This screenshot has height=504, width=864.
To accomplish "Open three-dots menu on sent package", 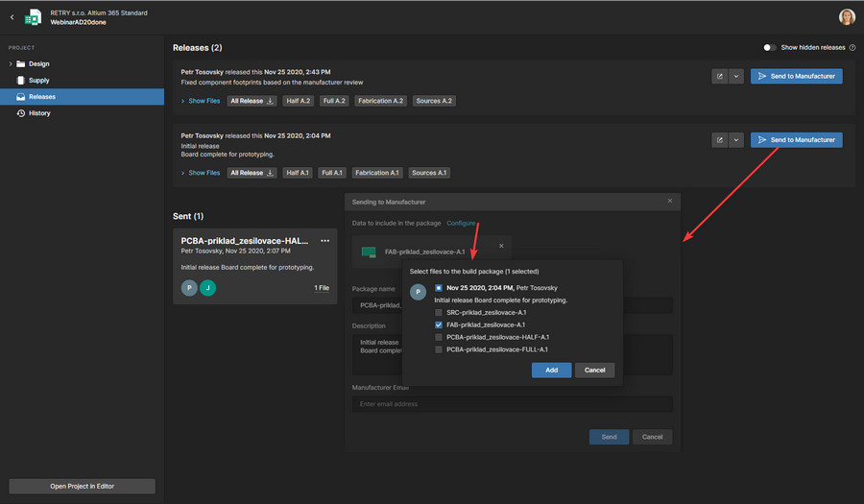I will pyautogui.click(x=325, y=241).
